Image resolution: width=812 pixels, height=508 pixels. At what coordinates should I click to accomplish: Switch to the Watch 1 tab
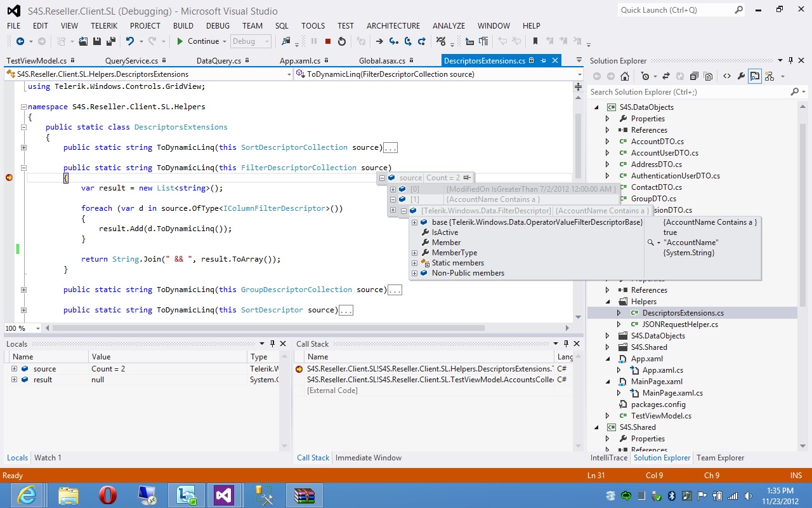pyautogui.click(x=48, y=458)
